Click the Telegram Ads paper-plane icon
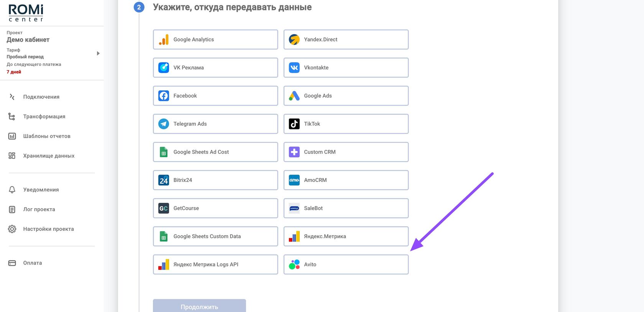Image resolution: width=644 pixels, height=312 pixels. click(164, 124)
